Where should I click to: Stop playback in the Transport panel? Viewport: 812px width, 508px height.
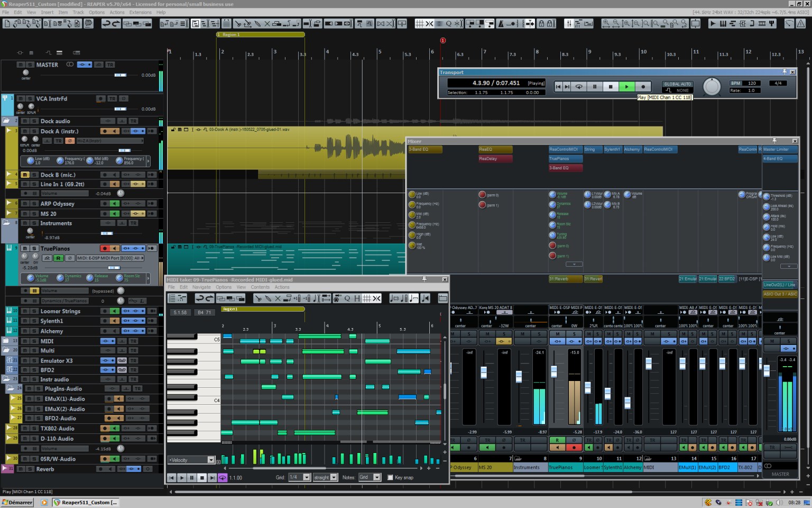pos(611,87)
